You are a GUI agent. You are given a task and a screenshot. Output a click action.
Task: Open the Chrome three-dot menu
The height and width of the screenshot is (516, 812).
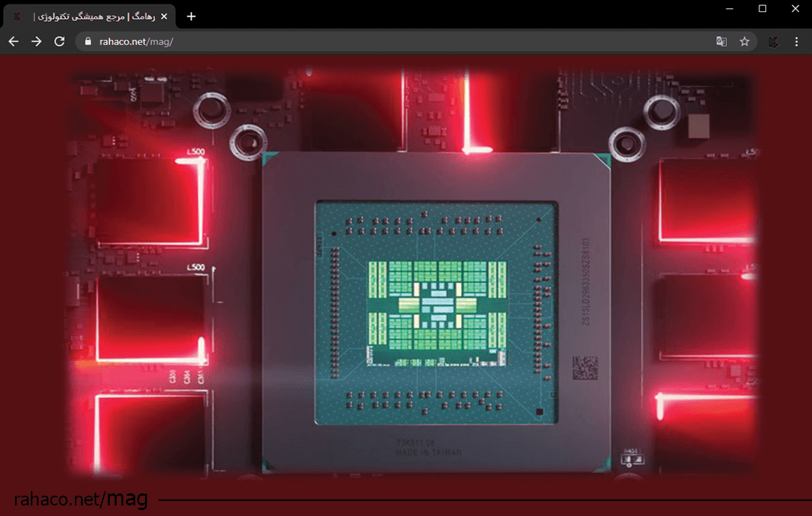[x=796, y=41]
